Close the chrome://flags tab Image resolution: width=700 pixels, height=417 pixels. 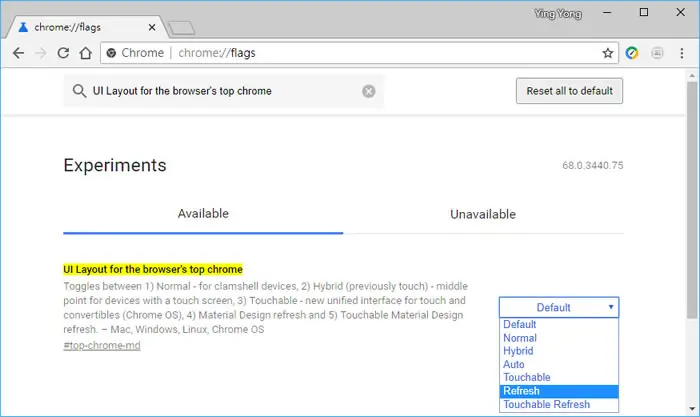152,27
